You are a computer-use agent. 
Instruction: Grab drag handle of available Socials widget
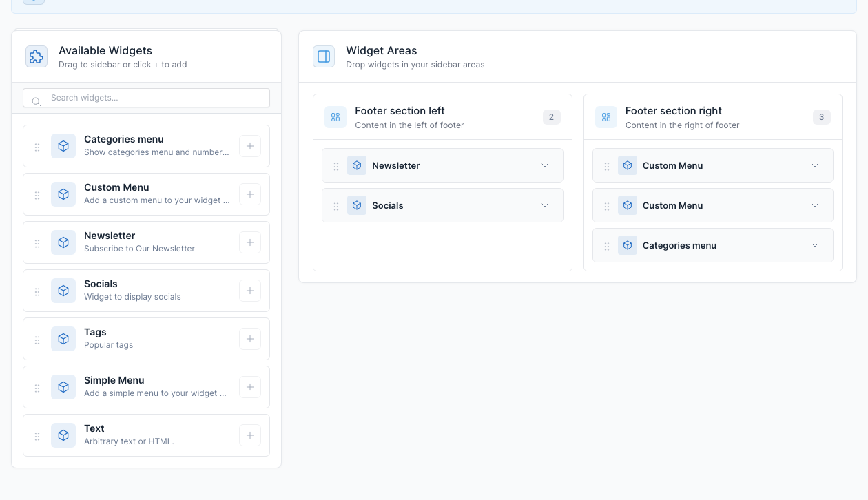(37, 291)
